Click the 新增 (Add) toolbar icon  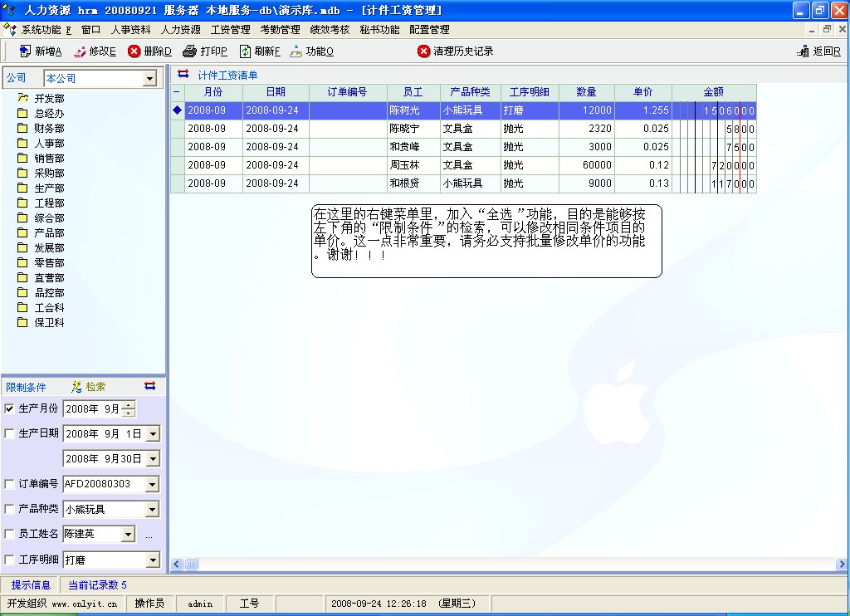coord(25,51)
